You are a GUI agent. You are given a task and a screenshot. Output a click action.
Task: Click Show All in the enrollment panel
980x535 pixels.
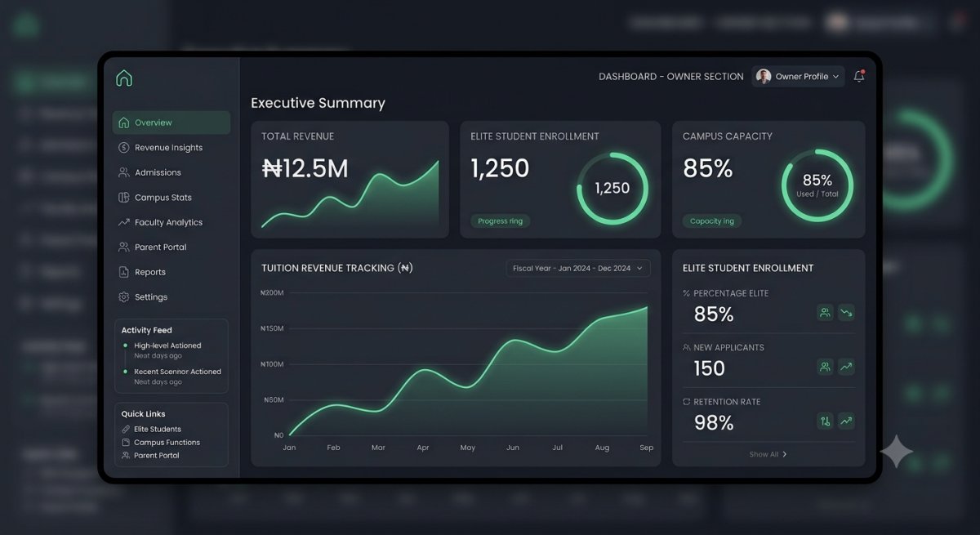pyautogui.click(x=768, y=454)
